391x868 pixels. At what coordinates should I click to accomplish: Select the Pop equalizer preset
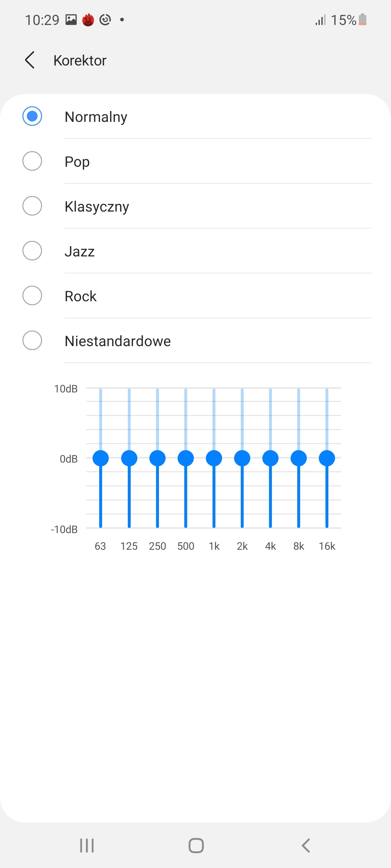point(32,161)
